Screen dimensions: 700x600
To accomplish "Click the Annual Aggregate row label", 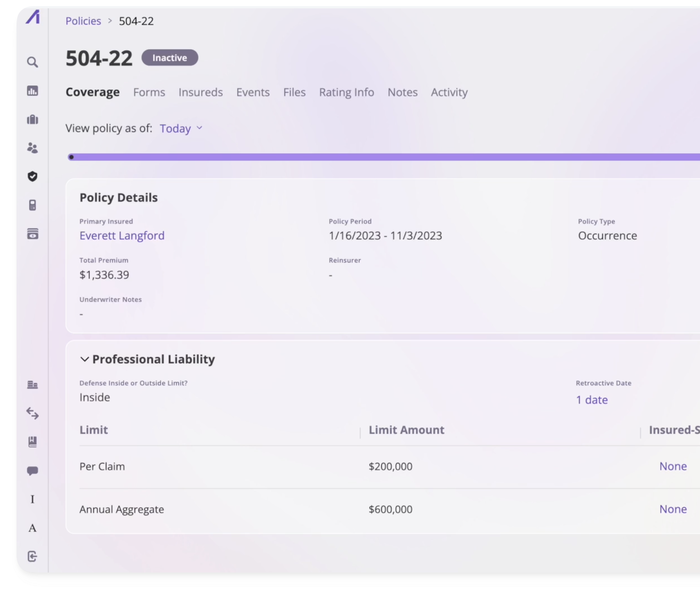I will [122, 509].
